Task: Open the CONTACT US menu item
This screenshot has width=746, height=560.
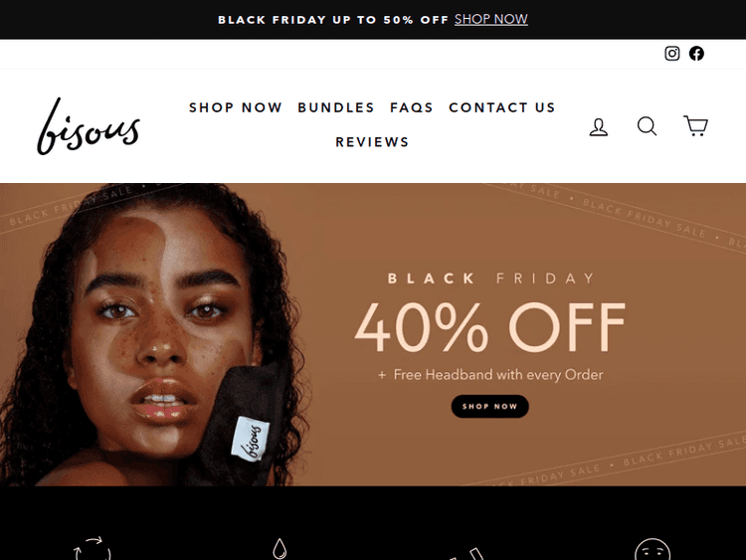Action: point(502,107)
